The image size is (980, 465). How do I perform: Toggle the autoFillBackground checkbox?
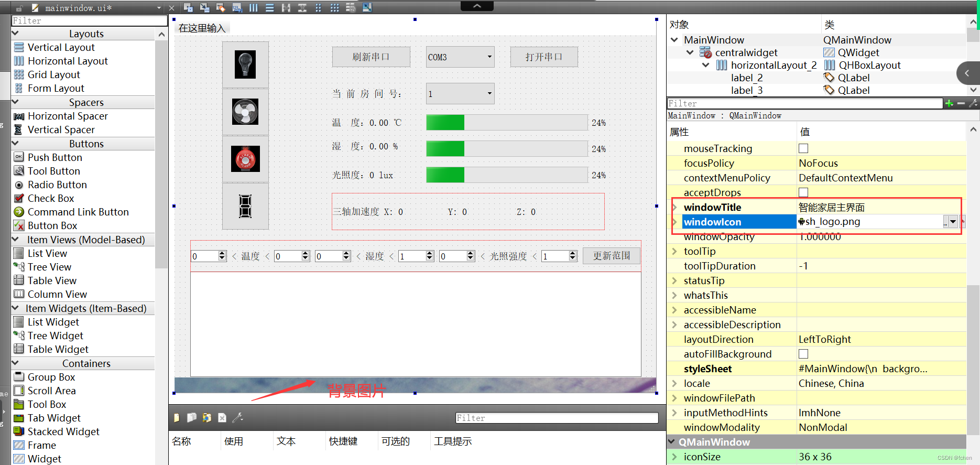tap(803, 354)
